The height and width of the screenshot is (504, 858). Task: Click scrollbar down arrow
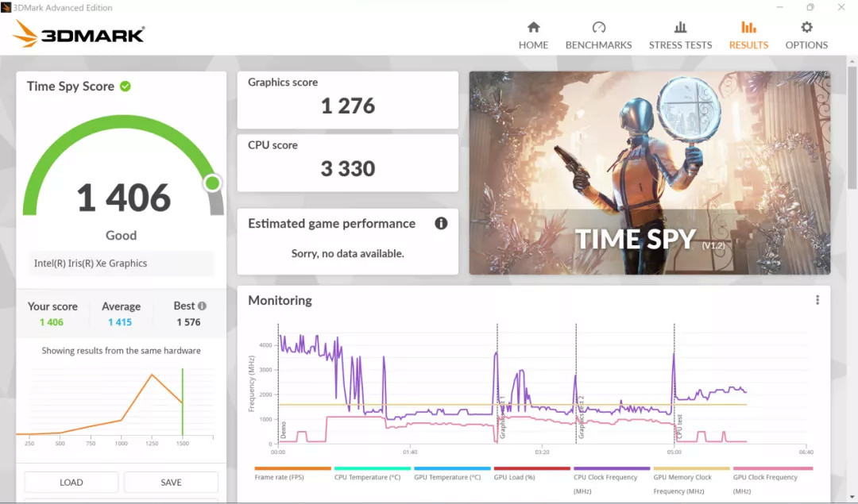[x=852, y=498]
